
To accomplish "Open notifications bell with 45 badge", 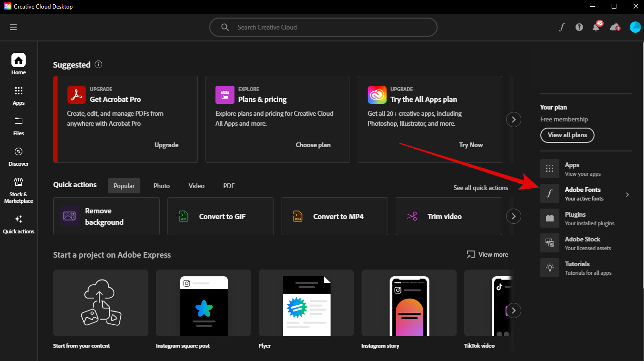I will (596, 27).
